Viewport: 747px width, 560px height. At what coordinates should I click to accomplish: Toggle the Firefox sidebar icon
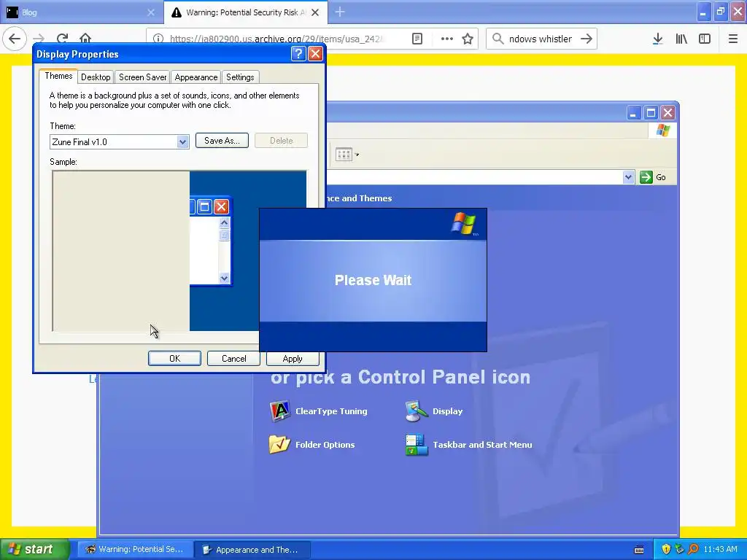pos(705,39)
